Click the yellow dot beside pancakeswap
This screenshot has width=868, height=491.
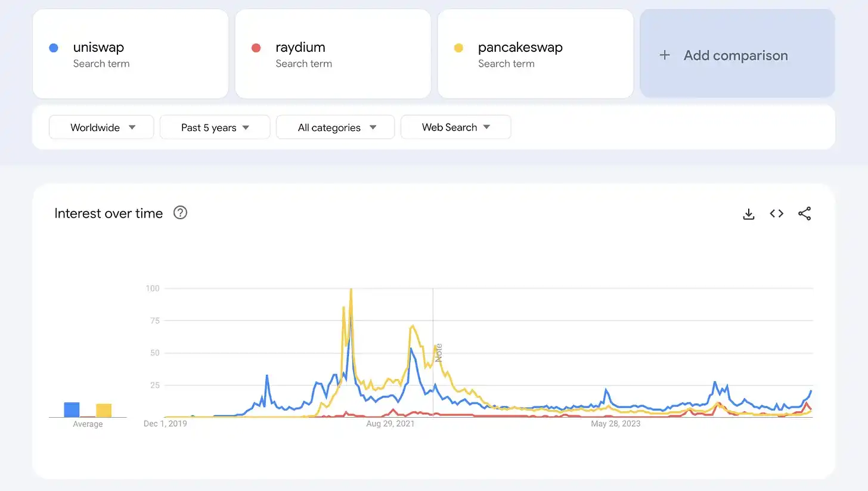click(x=458, y=48)
